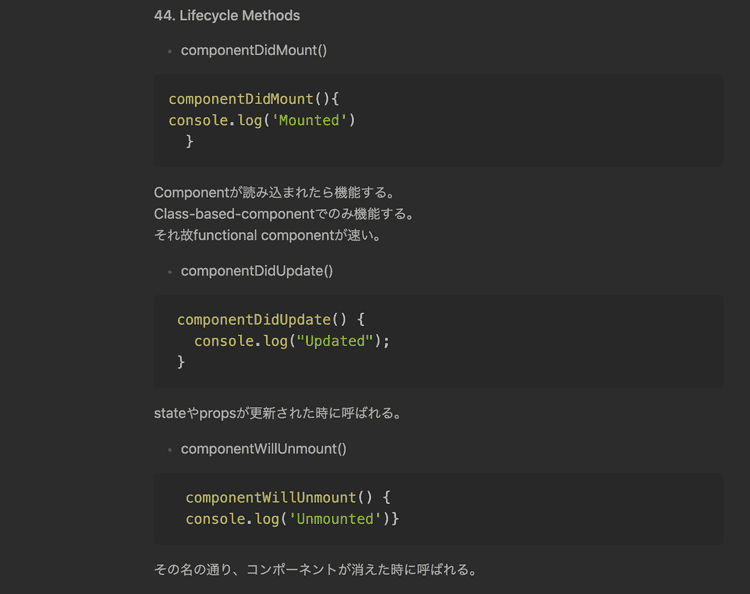Click the bullet dot before componentDidMount()
Viewport: 750px width, 594px height.
170,51
